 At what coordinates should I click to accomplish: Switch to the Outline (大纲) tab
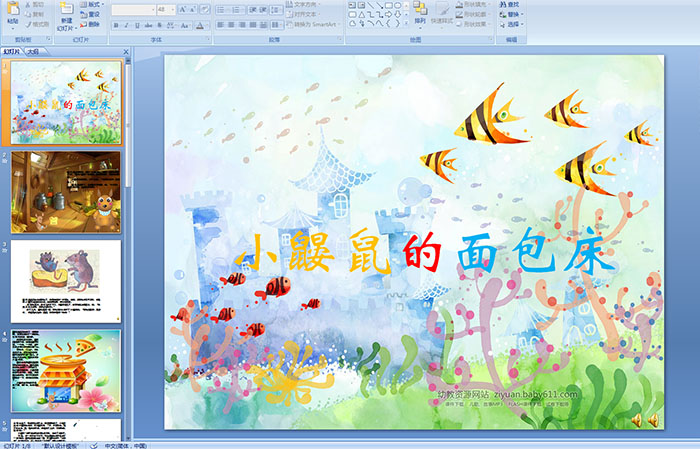tap(33, 49)
